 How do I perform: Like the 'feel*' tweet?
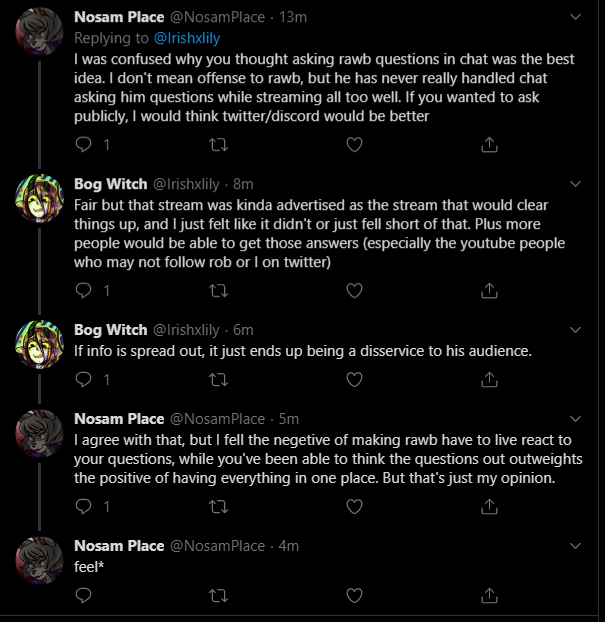pyautogui.click(x=354, y=595)
